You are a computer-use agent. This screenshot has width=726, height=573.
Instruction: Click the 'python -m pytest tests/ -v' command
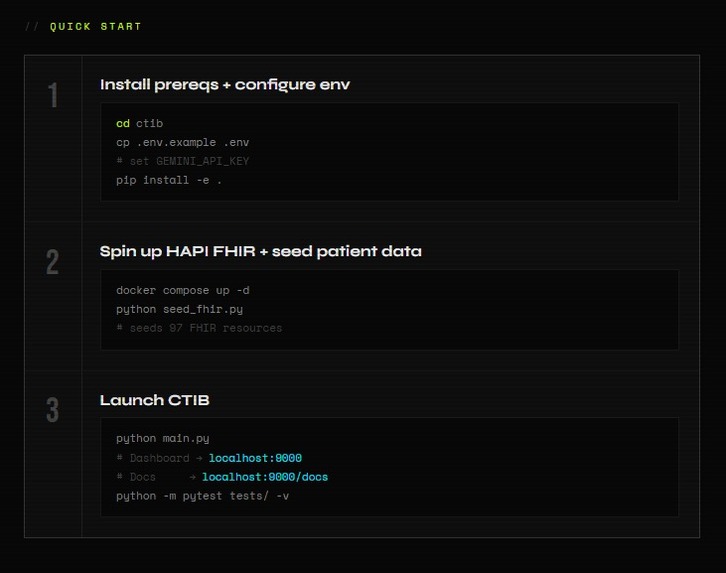[202, 496]
